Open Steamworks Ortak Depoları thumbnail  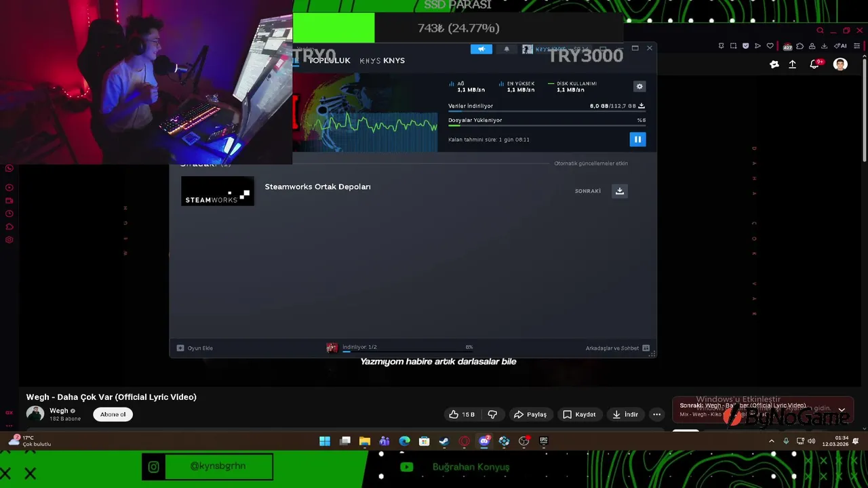(218, 191)
